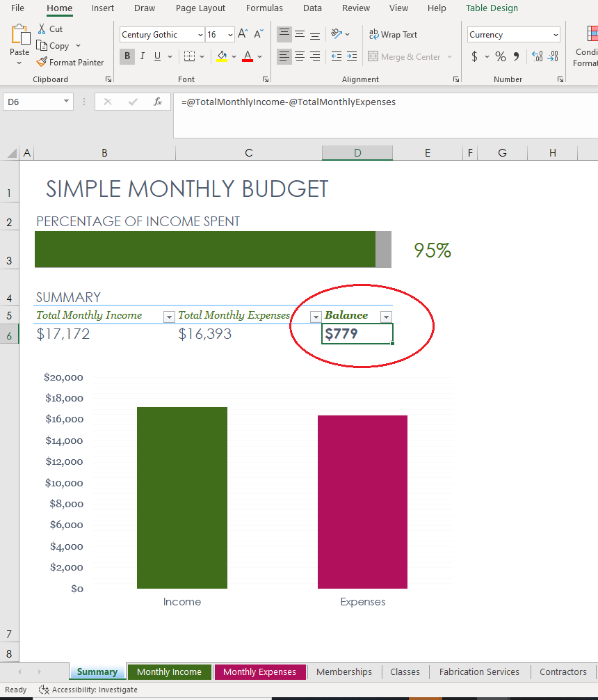Open Memberships sheet tab

click(344, 672)
